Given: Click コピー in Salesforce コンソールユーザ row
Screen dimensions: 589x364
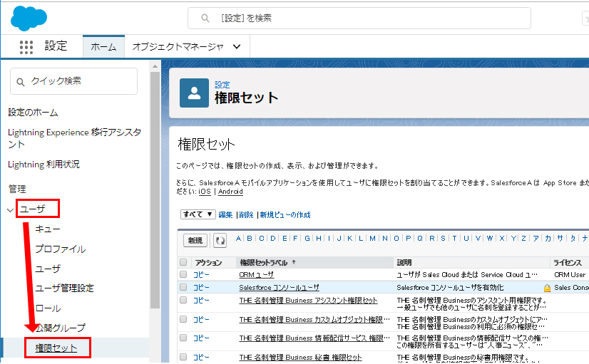Looking at the screenshot, I should 201,288.
